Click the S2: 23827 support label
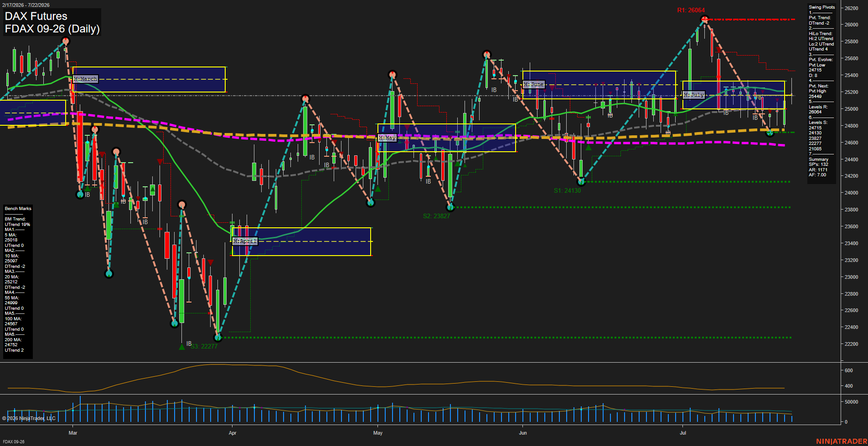The height and width of the screenshot is (446, 868). 436,216
